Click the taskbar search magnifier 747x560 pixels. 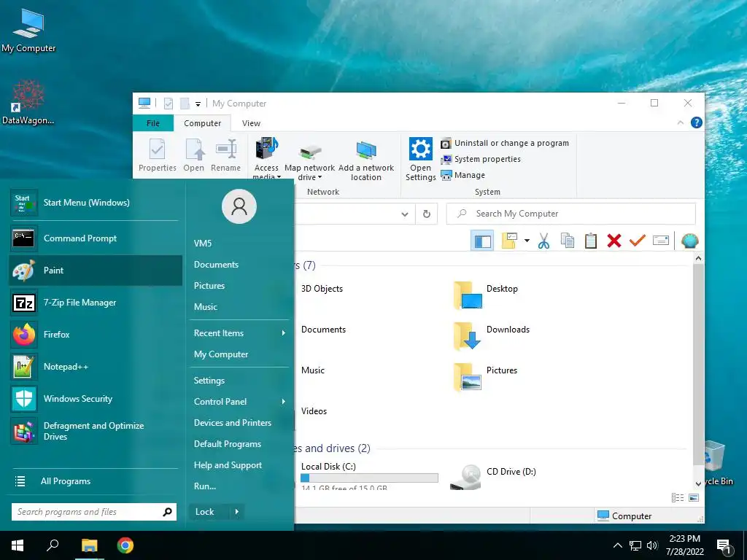point(53,545)
